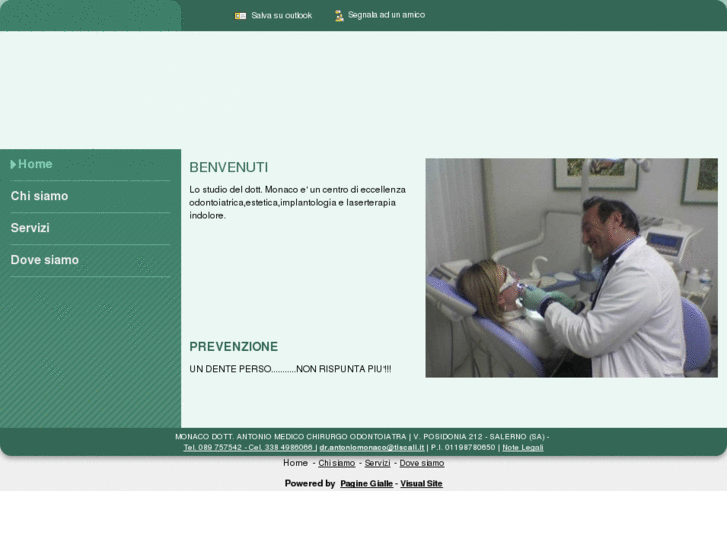Image resolution: width=727 pixels, height=545 pixels.
Task: Open Servizi in the bottom navigation
Action: click(377, 463)
